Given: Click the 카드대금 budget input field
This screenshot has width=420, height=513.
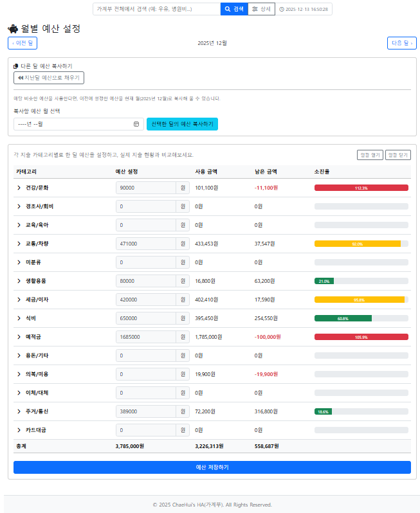Looking at the screenshot, I should tap(145, 430).
